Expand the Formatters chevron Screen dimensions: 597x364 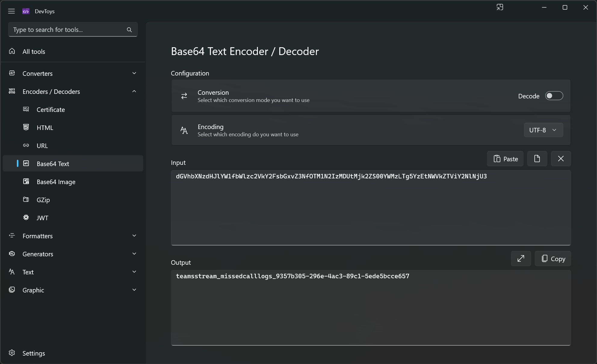coord(134,236)
